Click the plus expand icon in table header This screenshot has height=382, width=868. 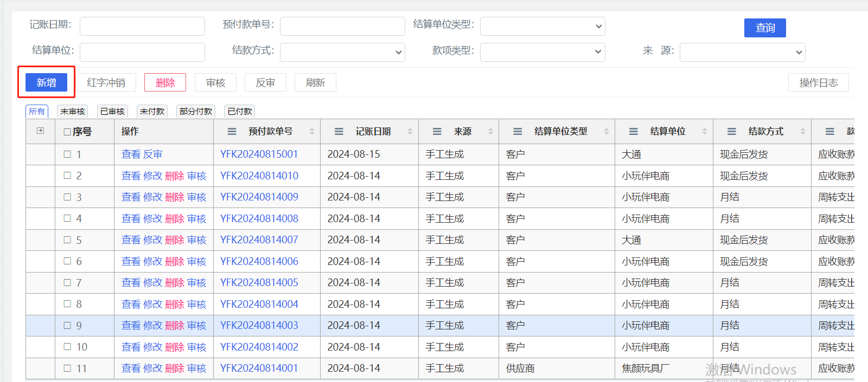[x=40, y=131]
